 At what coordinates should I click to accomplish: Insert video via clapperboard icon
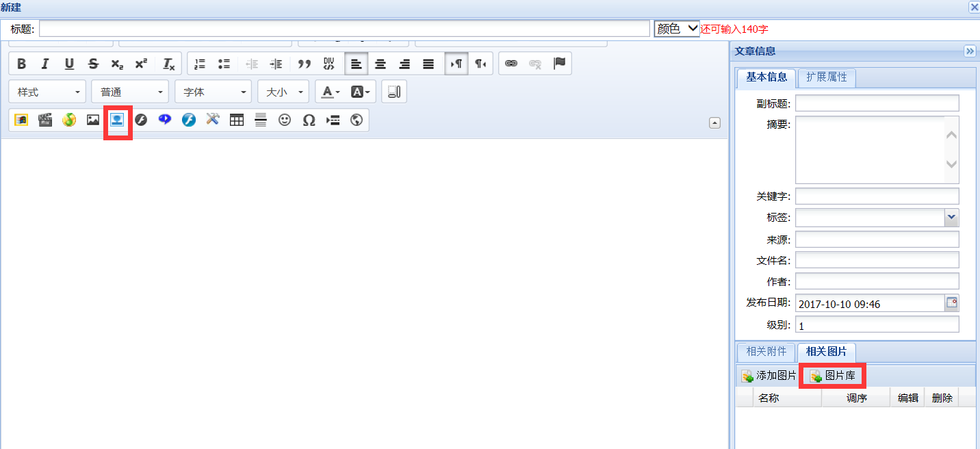45,120
